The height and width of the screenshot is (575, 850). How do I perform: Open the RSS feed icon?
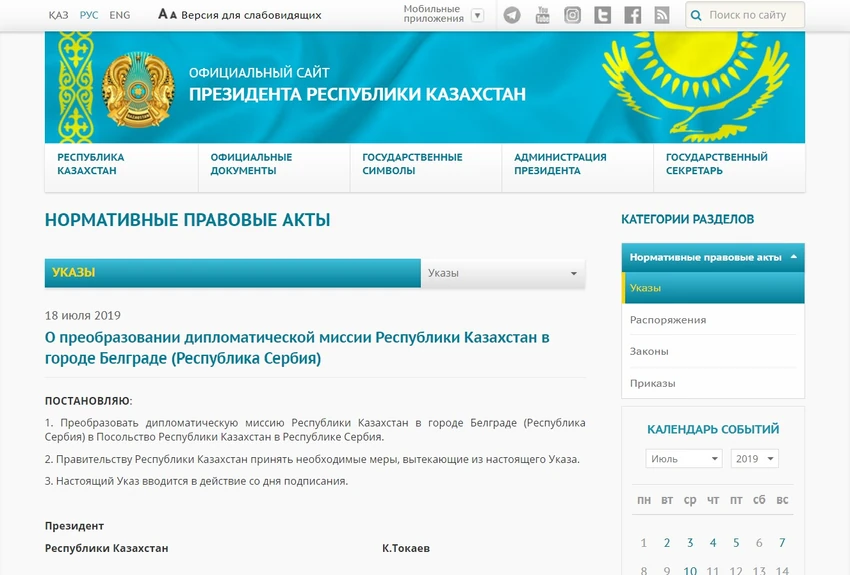[x=662, y=15]
